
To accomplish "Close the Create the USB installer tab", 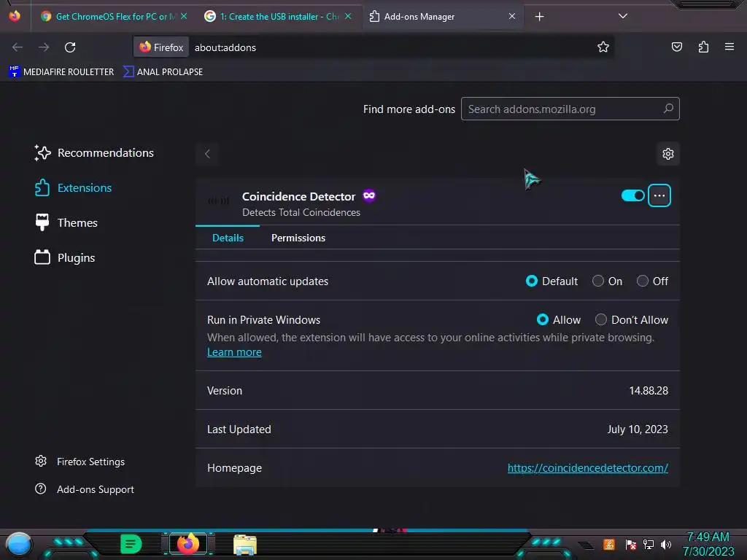I will point(348,16).
